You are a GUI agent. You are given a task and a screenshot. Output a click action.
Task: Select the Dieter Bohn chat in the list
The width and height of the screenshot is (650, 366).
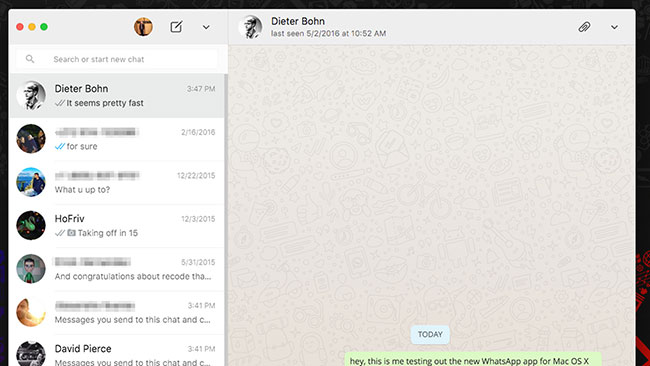[x=116, y=96]
